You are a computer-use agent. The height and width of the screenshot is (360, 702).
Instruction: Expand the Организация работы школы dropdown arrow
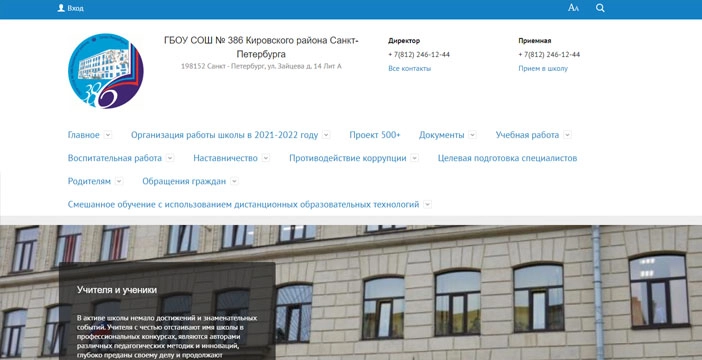pyautogui.click(x=326, y=135)
